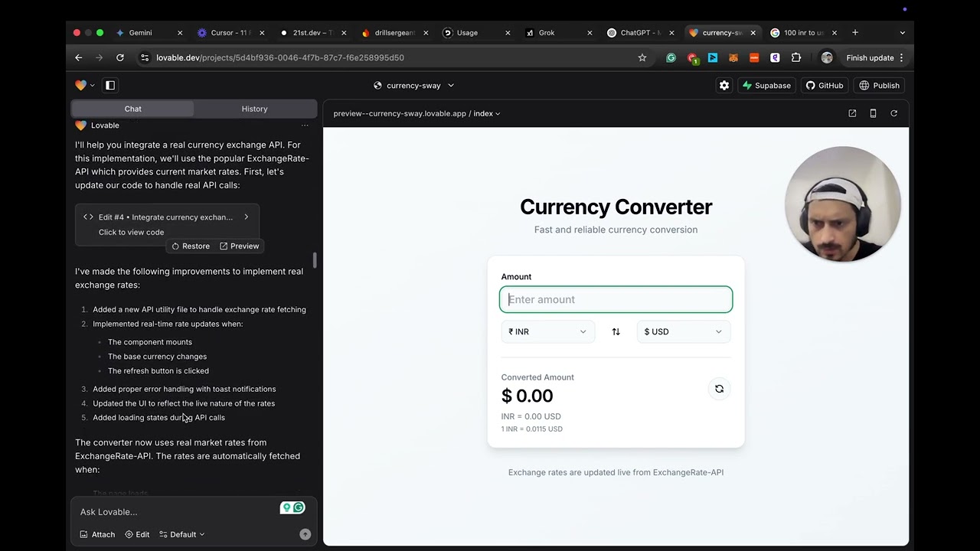
Task: Click the lovable.dev address bar URL
Action: 280,57
